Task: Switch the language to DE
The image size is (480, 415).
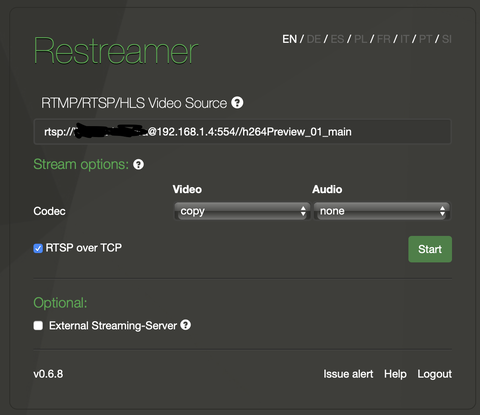Action: coord(314,39)
